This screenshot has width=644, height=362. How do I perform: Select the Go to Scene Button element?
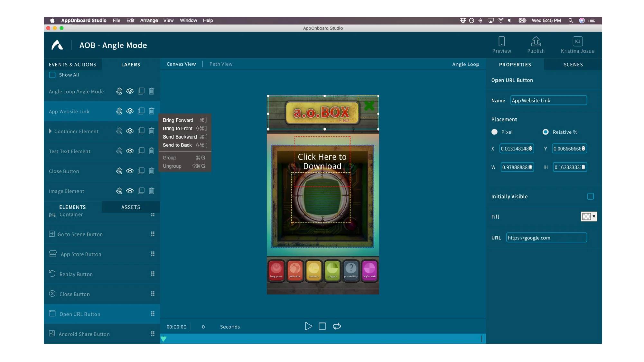click(x=80, y=234)
